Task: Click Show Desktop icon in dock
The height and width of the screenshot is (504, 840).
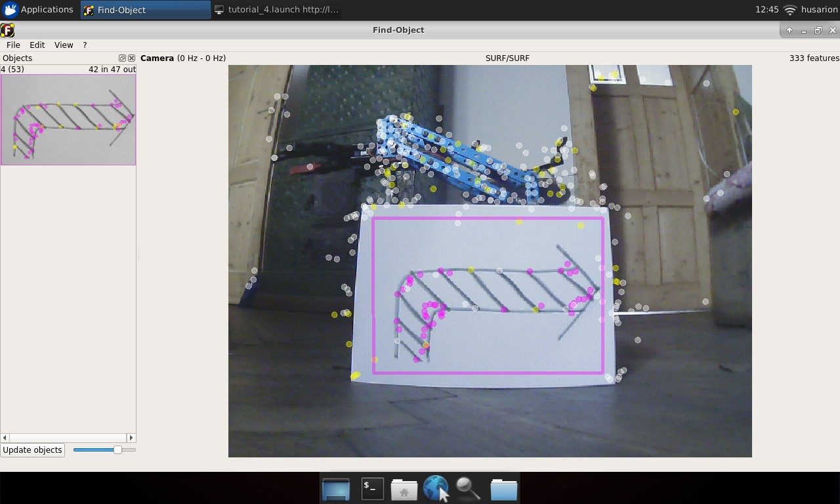Action: click(336, 489)
